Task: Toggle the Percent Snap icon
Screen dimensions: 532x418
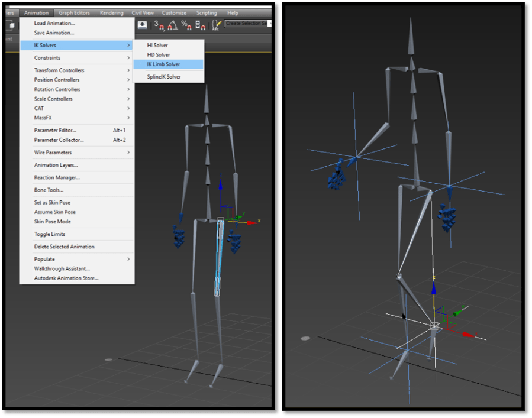Action: point(186,25)
